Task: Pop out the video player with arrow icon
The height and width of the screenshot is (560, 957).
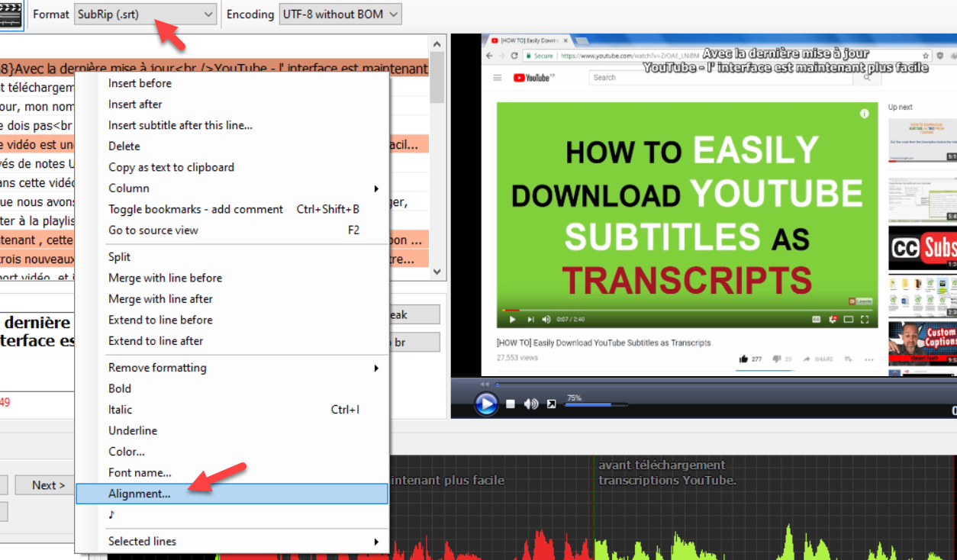Action: [x=551, y=404]
